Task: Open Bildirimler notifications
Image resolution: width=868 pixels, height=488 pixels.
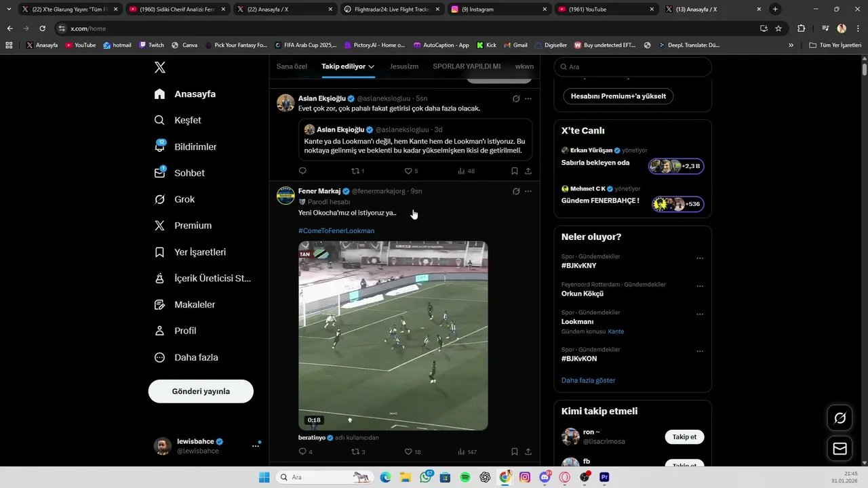Action: point(186,146)
